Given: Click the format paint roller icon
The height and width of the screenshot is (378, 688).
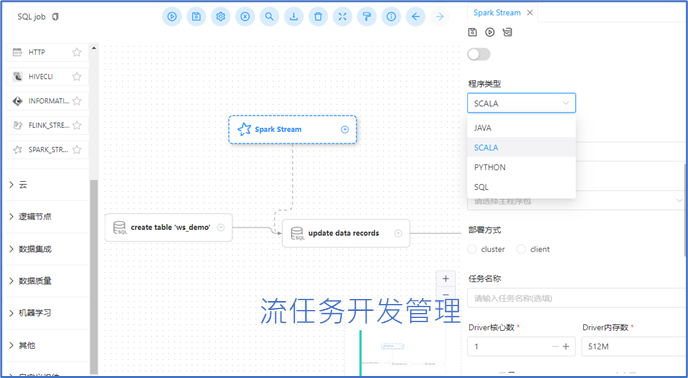Looking at the screenshot, I should 367,17.
